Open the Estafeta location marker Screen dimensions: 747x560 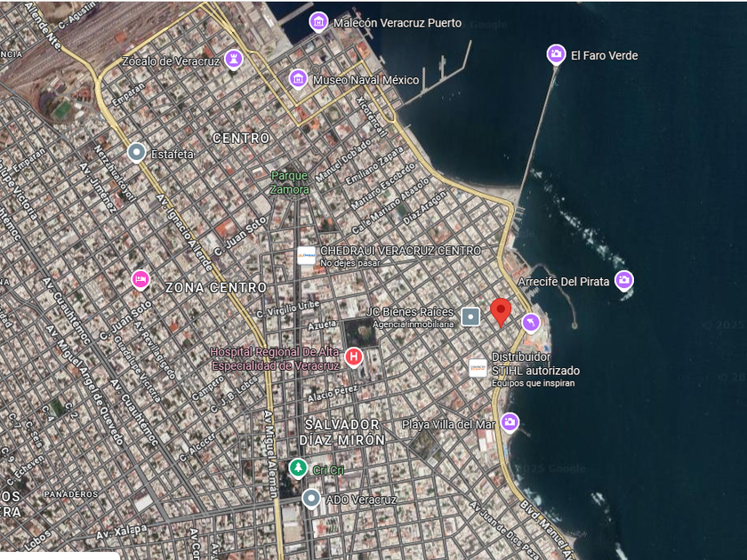136,153
